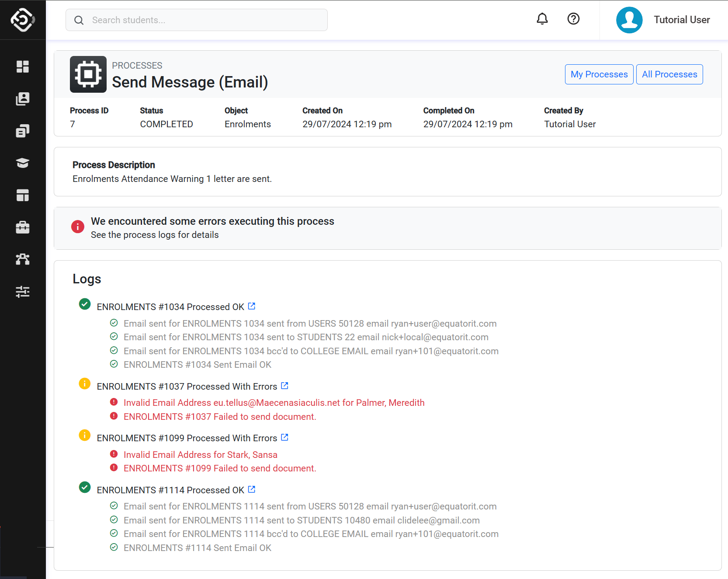Image resolution: width=728 pixels, height=579 pixels.
Task: Open external link for ENROLMENTS #1034
Action: coord(252,306)
